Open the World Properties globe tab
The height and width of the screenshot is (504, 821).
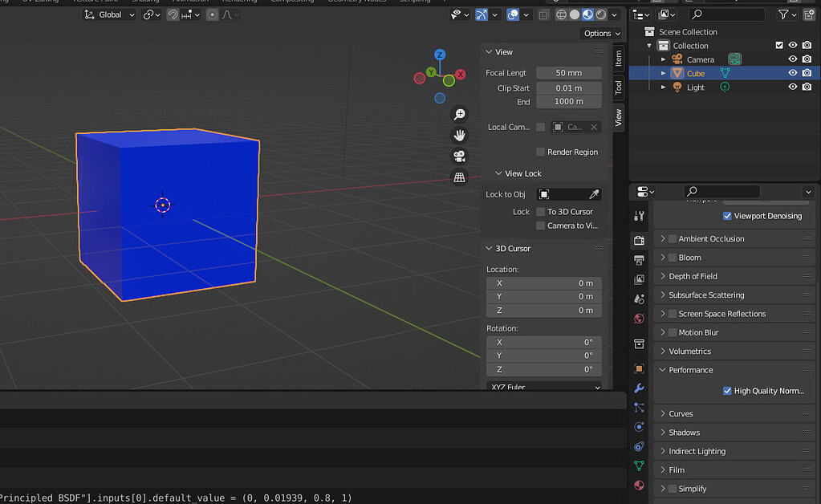[x=638, y=319]
